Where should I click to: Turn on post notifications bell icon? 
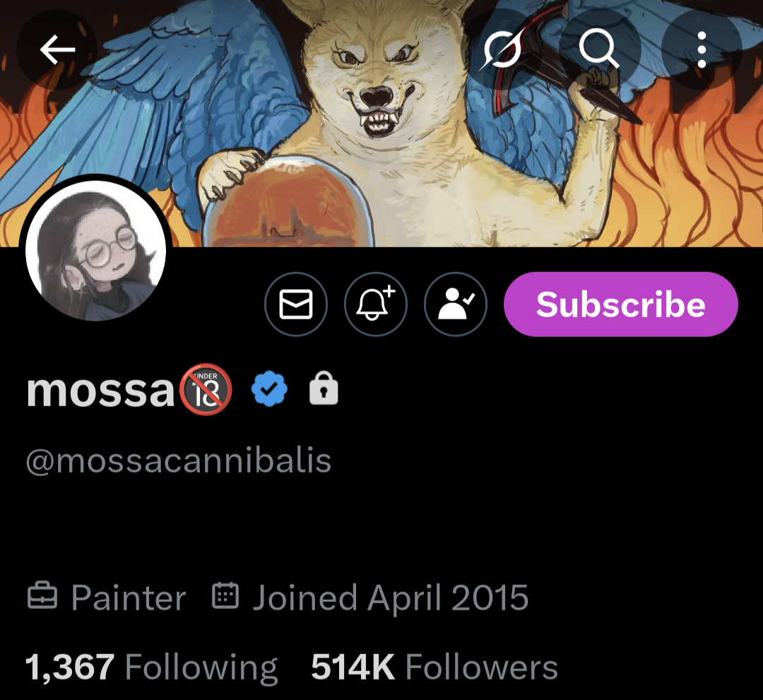pos(376,304)
